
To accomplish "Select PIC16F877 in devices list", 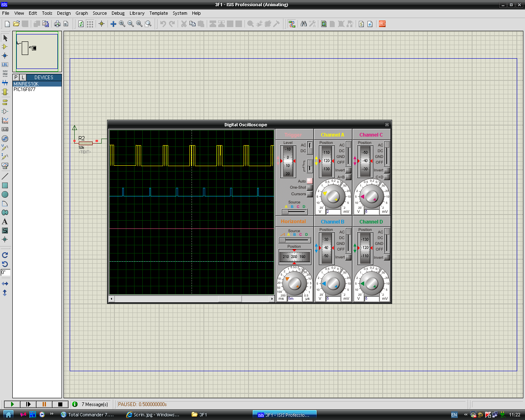I will [x=25, y=89].
